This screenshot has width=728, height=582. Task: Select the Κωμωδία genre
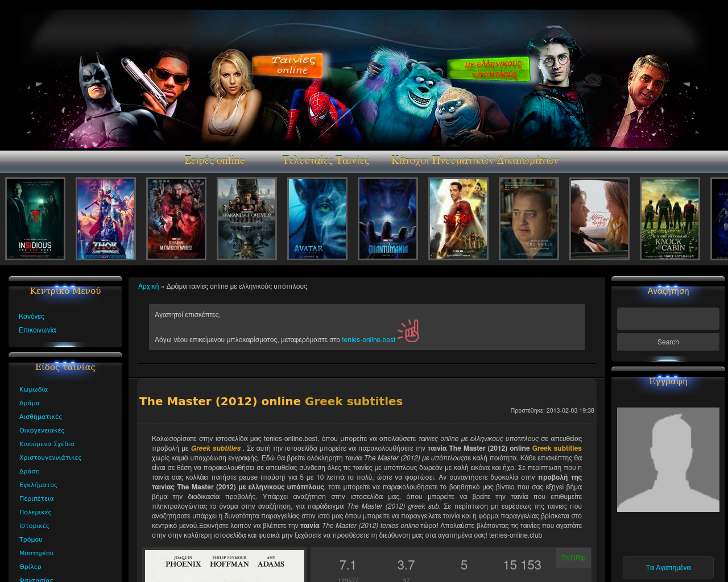pos(34,389)
